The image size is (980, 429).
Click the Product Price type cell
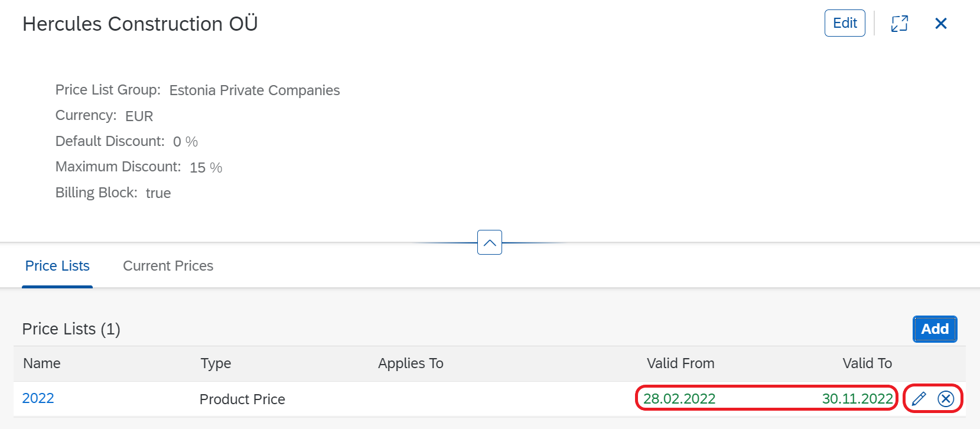242,399
